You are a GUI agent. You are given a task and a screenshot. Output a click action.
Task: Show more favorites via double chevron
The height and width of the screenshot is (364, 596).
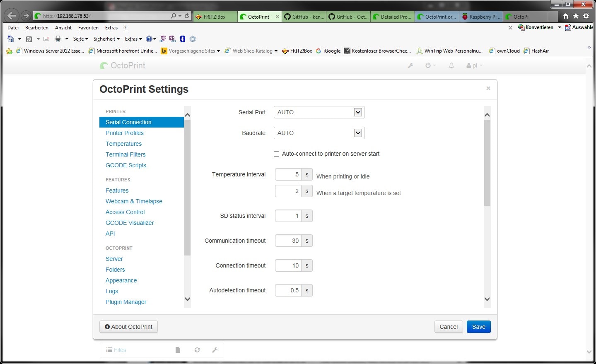point(589,47)
